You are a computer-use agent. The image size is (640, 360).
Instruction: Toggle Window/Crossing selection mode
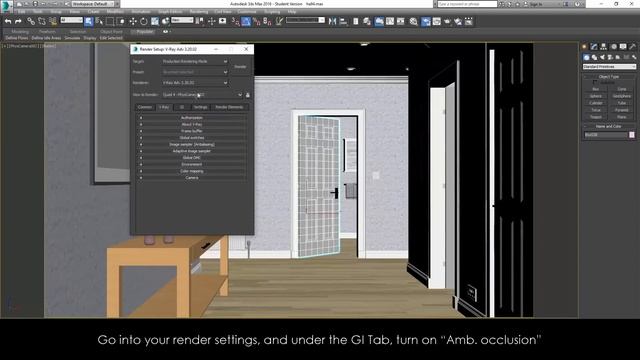(121, 21)
